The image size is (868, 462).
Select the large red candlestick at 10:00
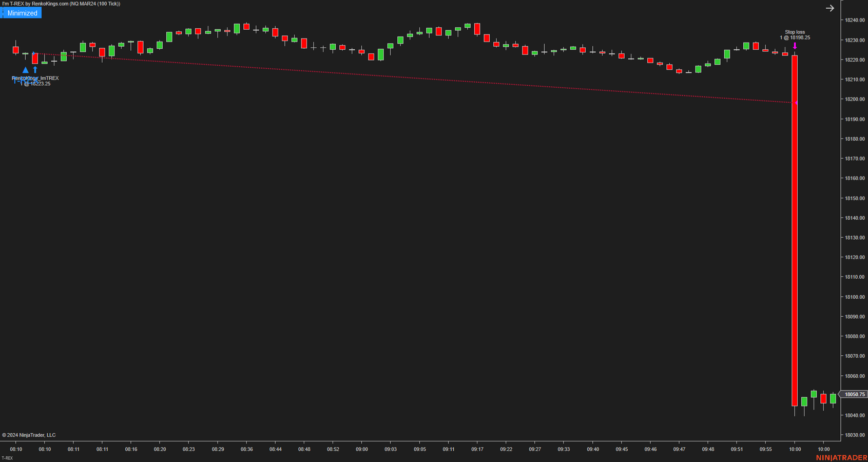point(795,231)
